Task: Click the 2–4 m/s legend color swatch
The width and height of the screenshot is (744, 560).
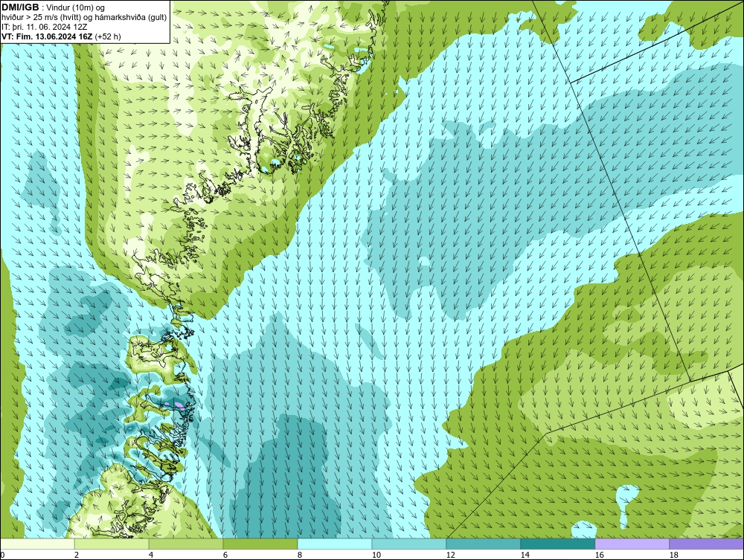Action: point(112,544)
